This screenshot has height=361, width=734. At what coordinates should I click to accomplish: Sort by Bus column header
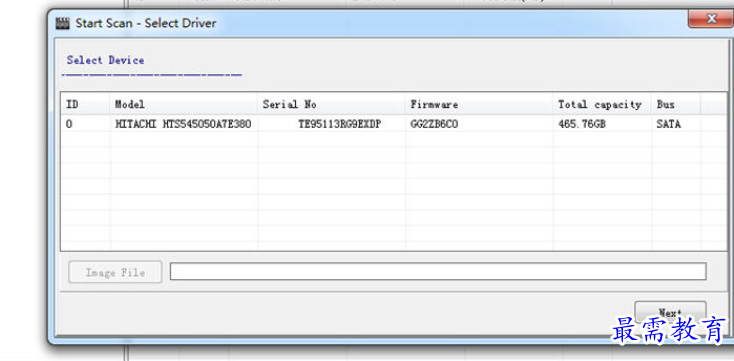[x=676, y=104]
